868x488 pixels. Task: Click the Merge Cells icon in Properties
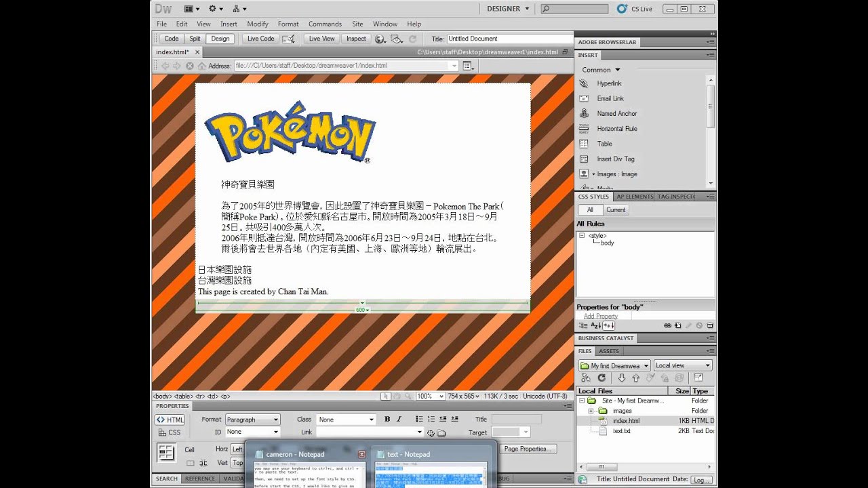pos(189,463)
